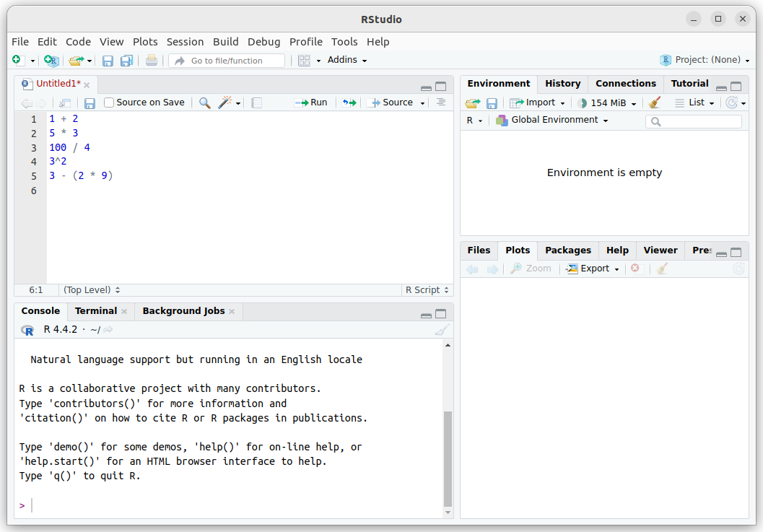Open the Background Jobs tab

[x=183, y=311]
